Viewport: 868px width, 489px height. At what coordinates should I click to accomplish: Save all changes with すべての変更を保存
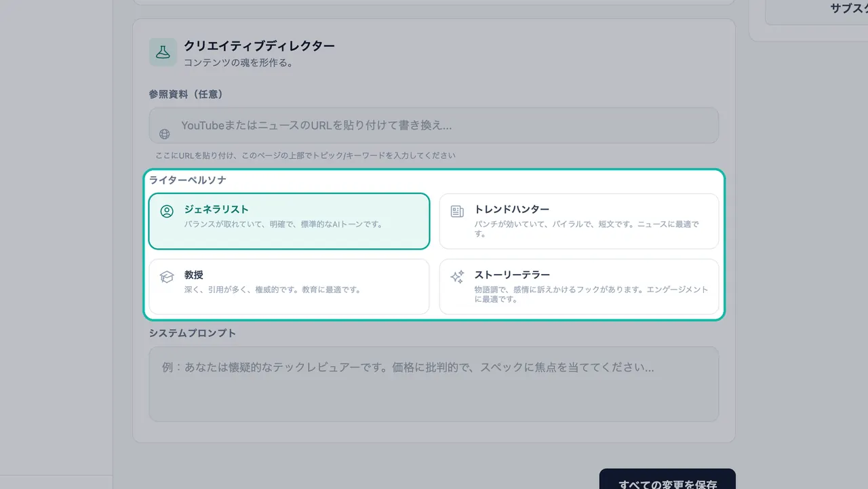pyautogui.click(x=667, y=479)
